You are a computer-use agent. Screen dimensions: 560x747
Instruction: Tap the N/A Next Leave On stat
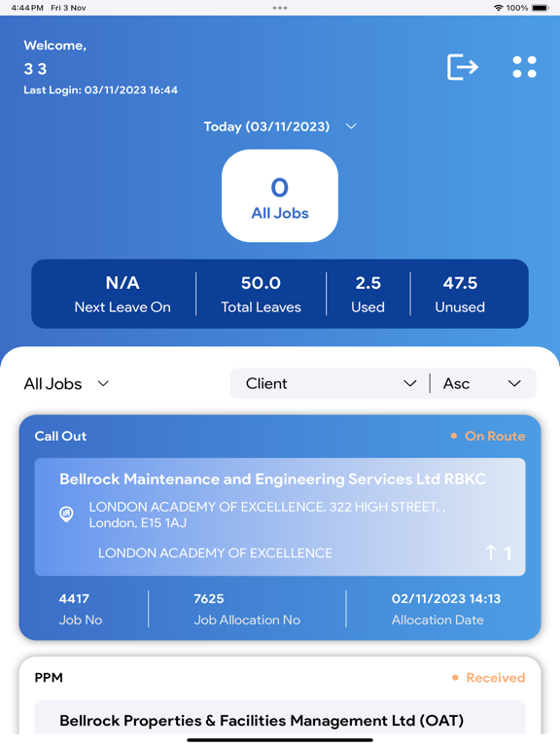tap(122, 295)
